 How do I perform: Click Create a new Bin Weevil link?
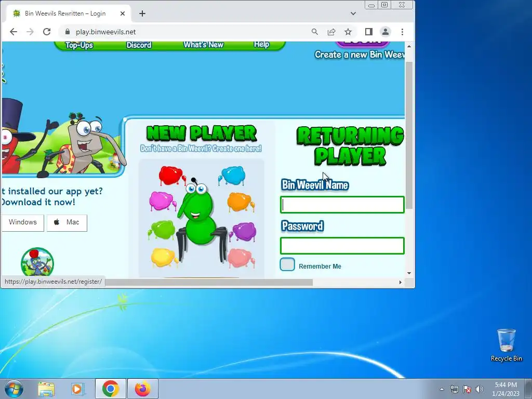click(360, 55)
